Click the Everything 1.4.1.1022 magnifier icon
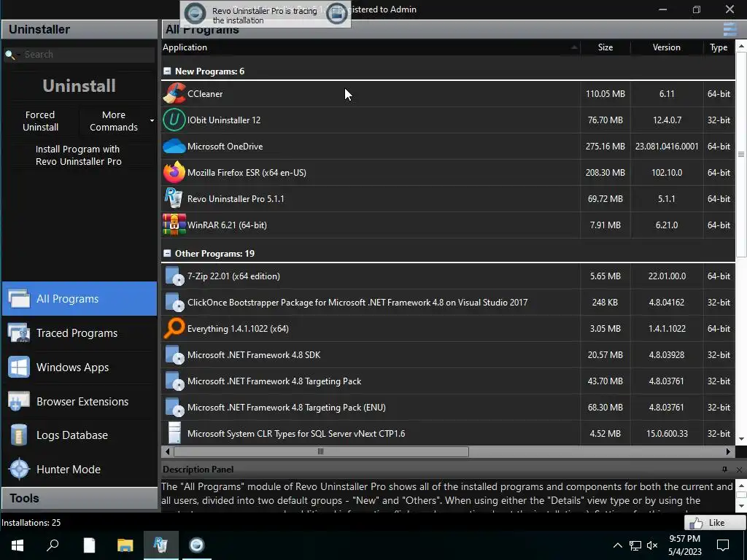The width and height of the screenshot is (747, 560). [174, 328]
